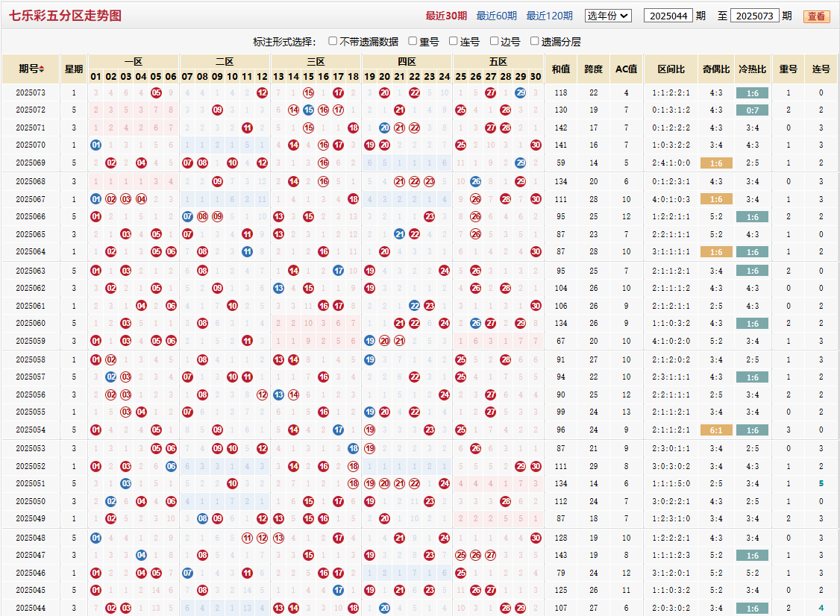Click the 连号 column header on the right

click(x=821, y=69)
